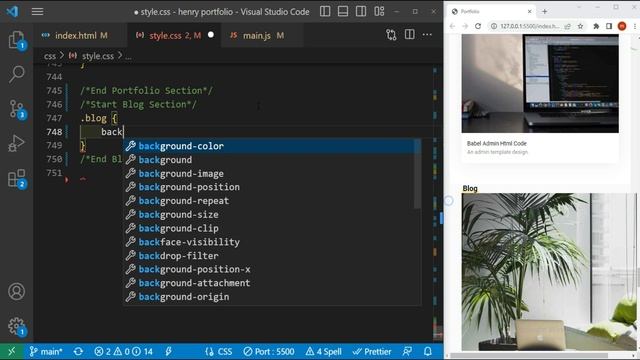
Task: Split the editor to the right
Action: tap(409, 35)
